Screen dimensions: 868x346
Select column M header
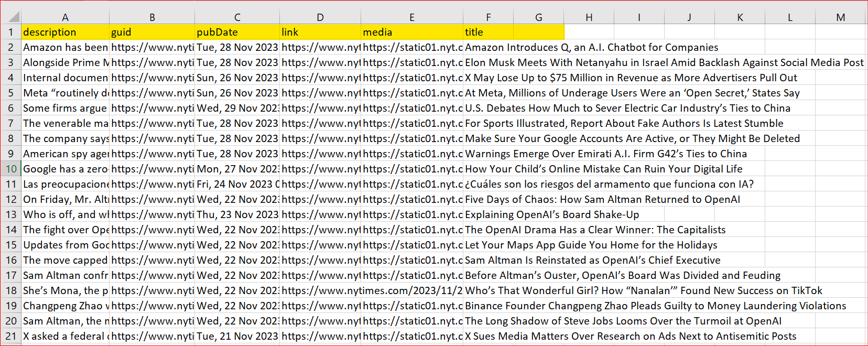(x=841, y=17)
